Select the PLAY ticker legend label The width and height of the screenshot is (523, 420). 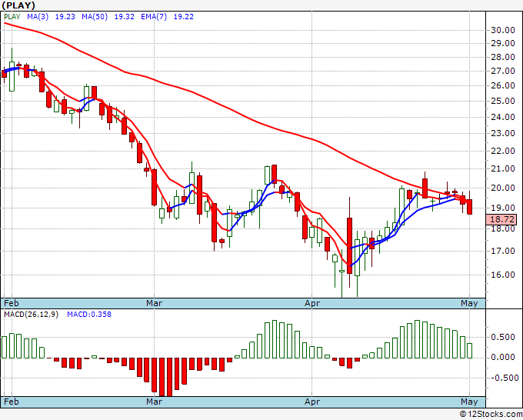pos(12,17)
